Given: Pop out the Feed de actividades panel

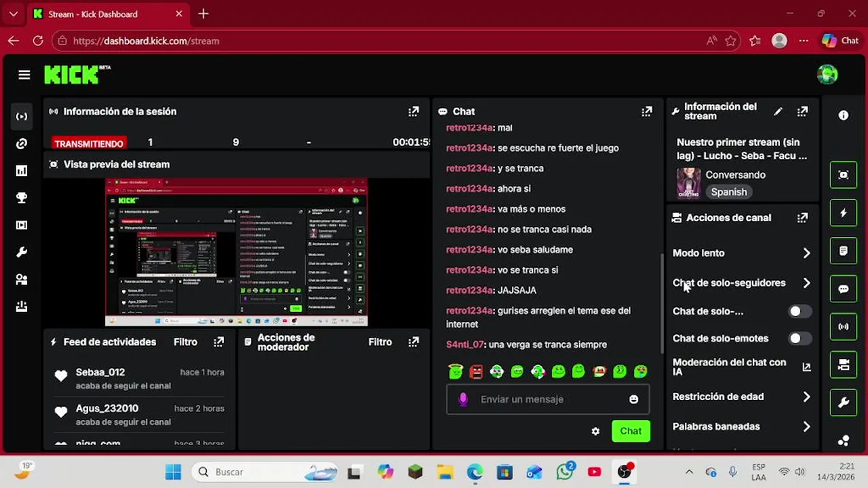Looking at the screenshot, I should (218, 342).
